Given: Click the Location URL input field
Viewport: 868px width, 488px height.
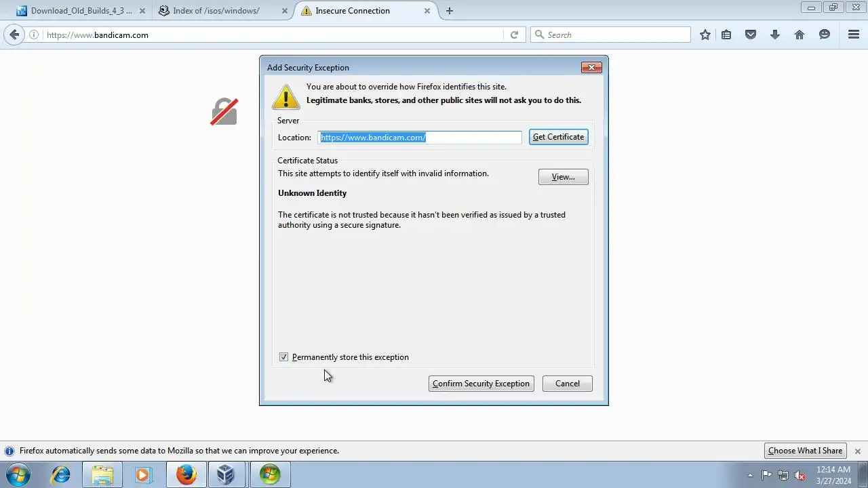Looking at the screenshot, I should pyautogui.click(x=420, y=138).
